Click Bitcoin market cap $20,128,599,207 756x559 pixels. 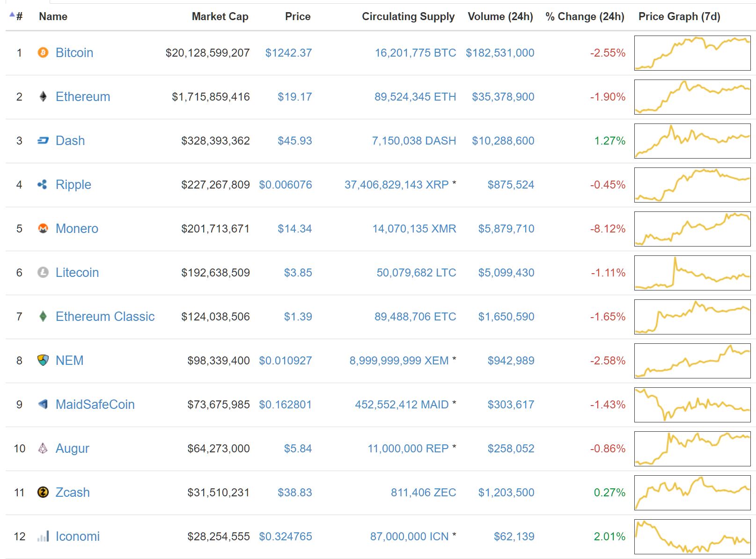(x=207, y=53)
